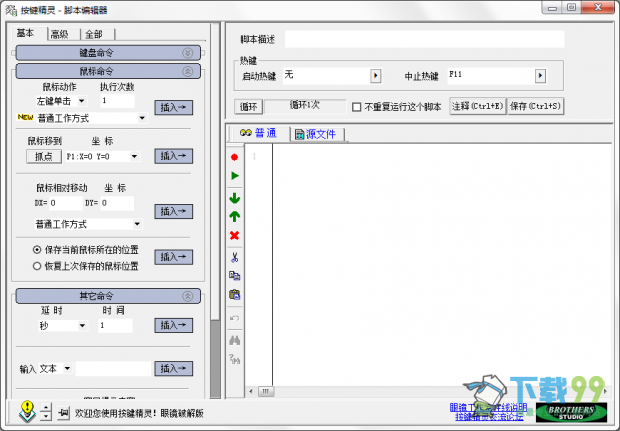Click the script editor area at line 1
The height and width of the screenshot is (431, 620).
pyautogui.click(x=441, y=157)
